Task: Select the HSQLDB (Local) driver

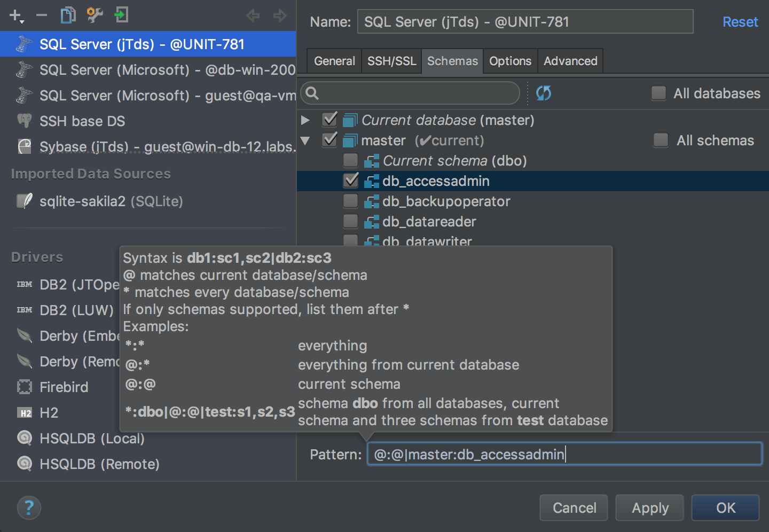Action: click(92, 438)
